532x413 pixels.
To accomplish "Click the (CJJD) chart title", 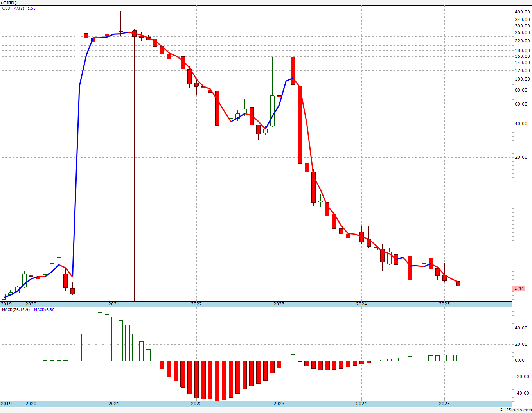I will pyautogui.click(x=9, y=3).
